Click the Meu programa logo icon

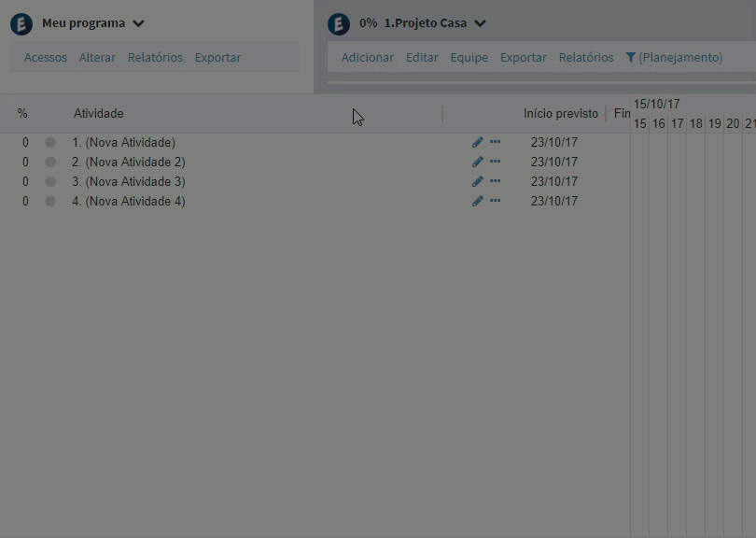(x=21, y=24)
